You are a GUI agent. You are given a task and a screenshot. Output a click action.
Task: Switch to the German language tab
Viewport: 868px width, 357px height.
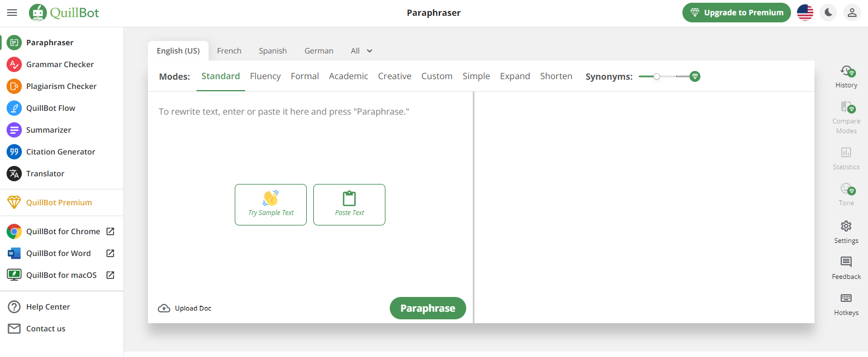pyautogui.click(x=319, y=51)
